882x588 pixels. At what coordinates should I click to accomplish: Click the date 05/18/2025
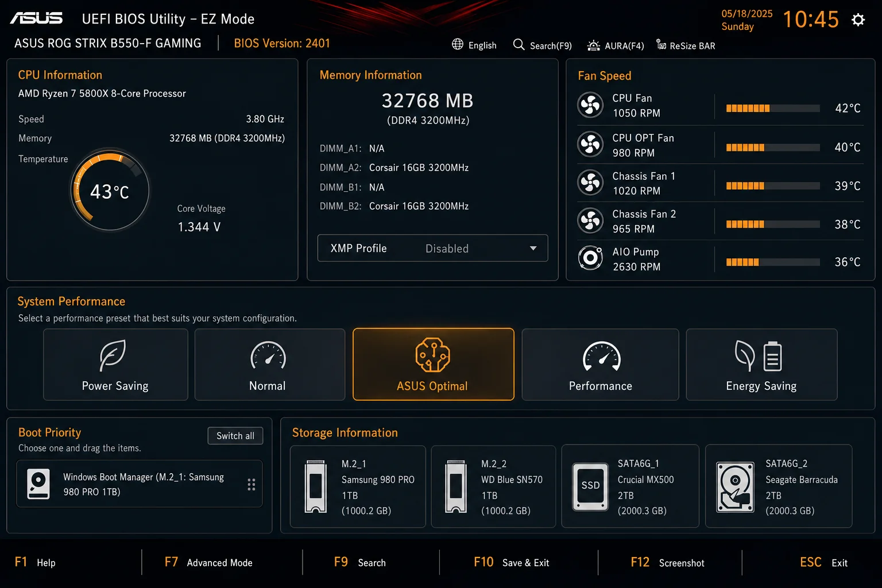coord(747,13)
